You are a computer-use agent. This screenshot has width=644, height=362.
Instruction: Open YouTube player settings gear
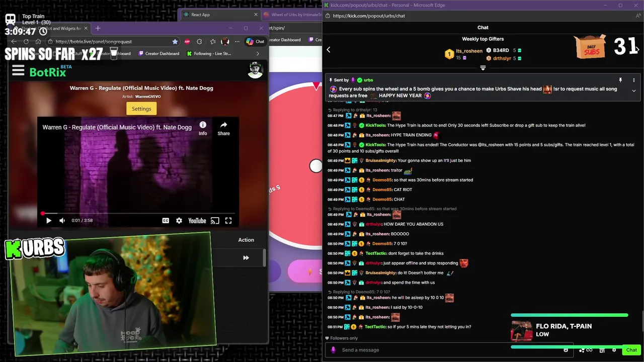pos(179,220)
